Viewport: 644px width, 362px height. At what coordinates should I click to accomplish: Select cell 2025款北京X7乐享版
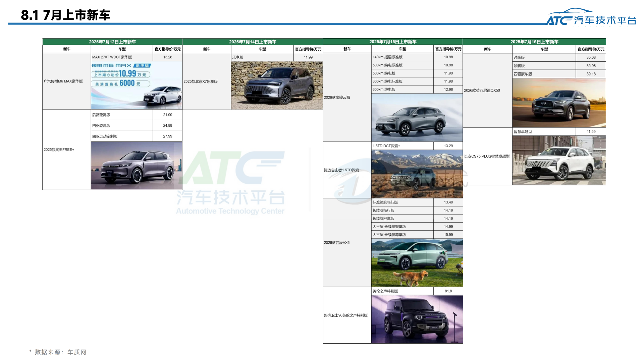point(207,81)
